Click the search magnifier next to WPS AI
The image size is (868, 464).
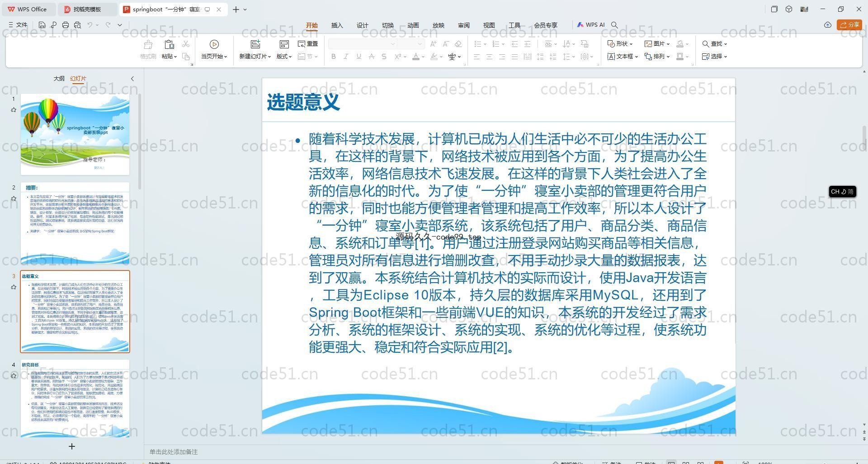pyautogui.click(x=614, y=25)
